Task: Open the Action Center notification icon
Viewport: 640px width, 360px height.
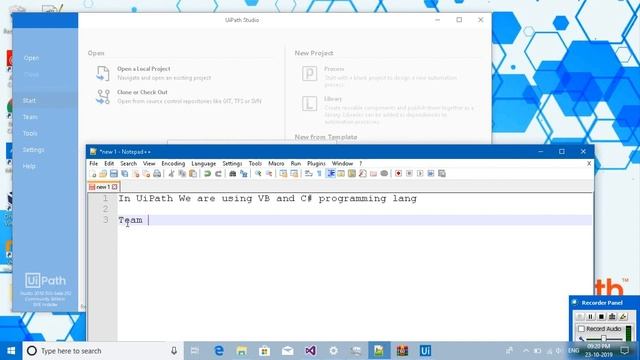Action: click(x=624, y=351)
